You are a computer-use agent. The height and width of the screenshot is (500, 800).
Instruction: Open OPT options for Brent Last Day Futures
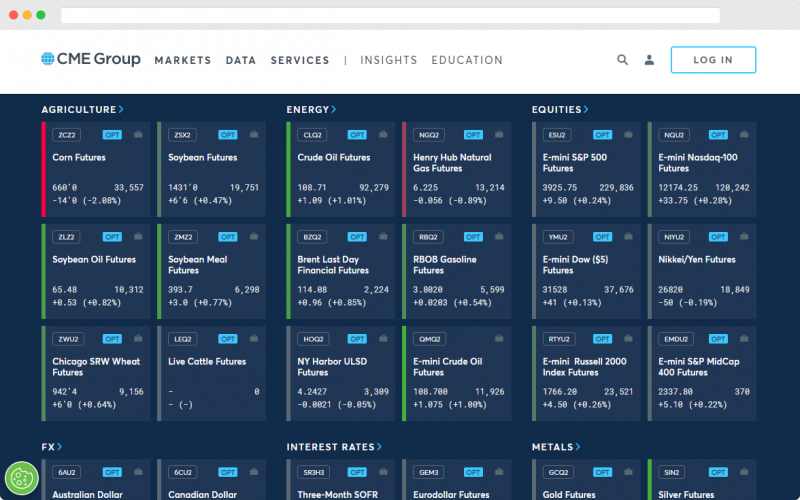(357, 237)
